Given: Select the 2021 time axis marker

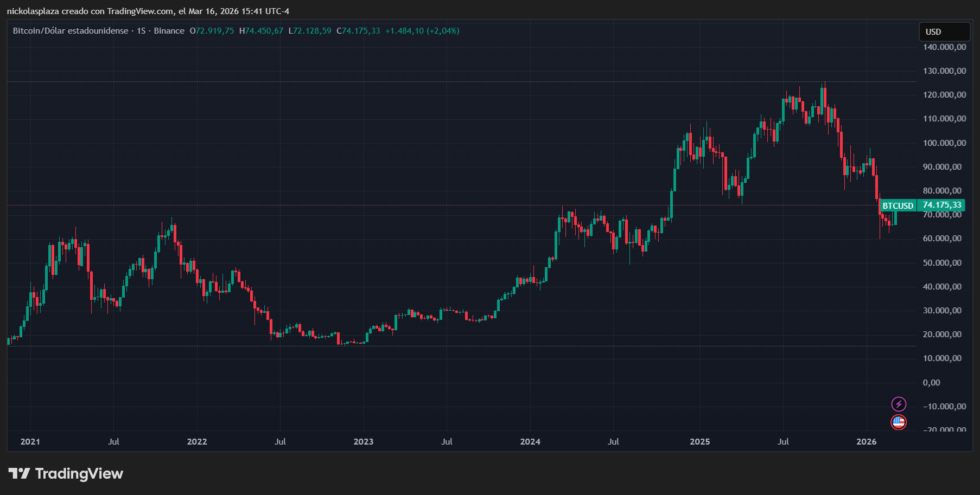Looking at the screenshot, I should tap(30, 441).
